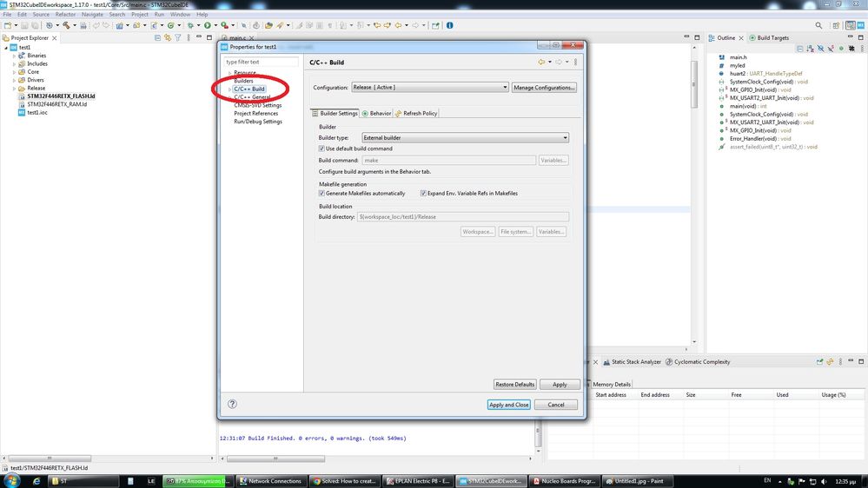Click the Cancel button in Properties dialog

[x=556, y=405]
